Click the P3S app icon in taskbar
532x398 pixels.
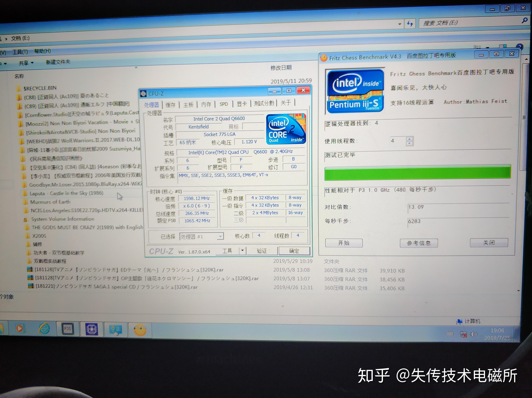tap(68, 329)
